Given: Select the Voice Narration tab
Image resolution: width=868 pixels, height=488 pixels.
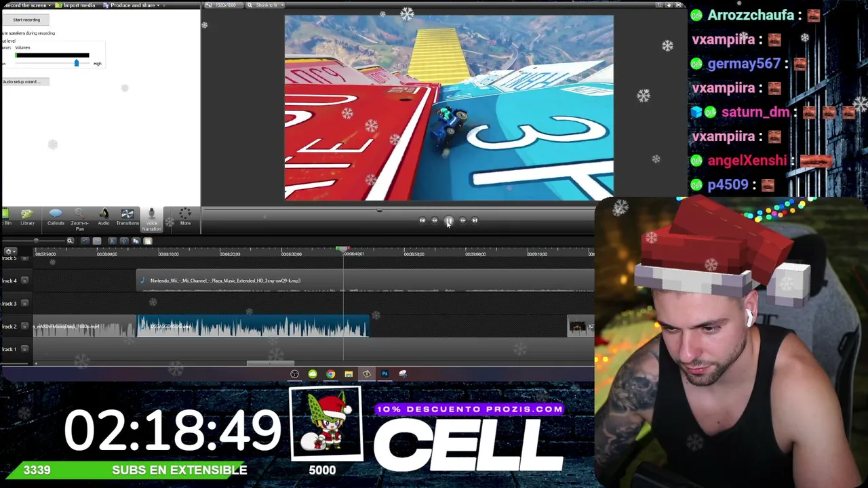Looking at the screenshot, I should [151, 219].
